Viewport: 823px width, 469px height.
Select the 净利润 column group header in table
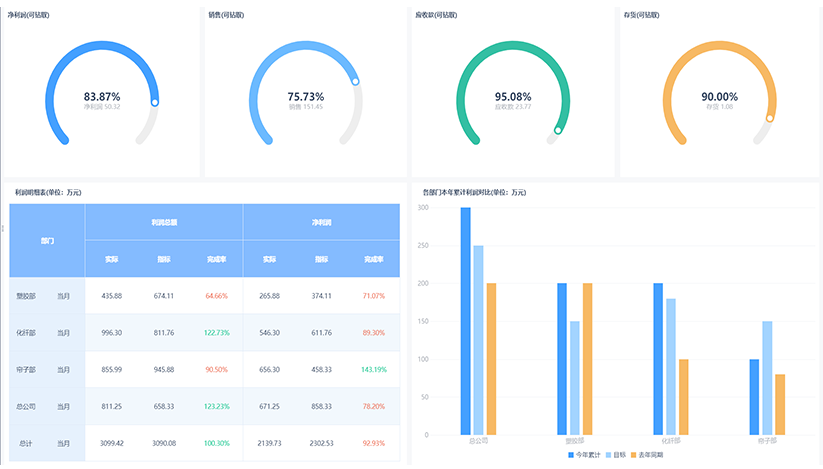point(321,222)
